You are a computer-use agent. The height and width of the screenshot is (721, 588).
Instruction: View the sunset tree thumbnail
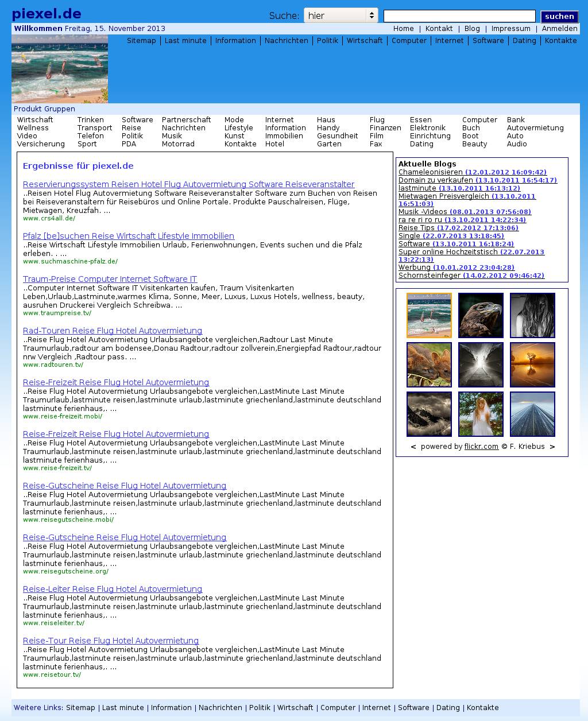[x=532, y=365]
